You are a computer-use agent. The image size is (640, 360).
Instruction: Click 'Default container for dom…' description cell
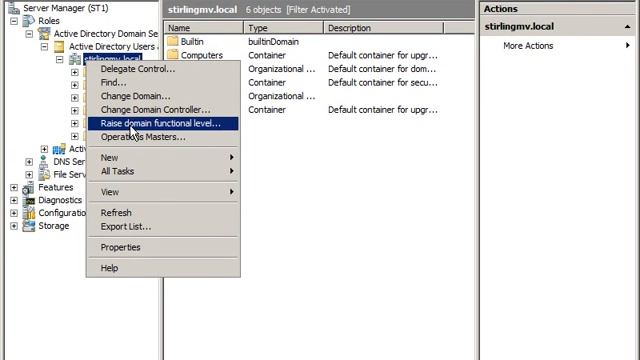click(382, 69)
